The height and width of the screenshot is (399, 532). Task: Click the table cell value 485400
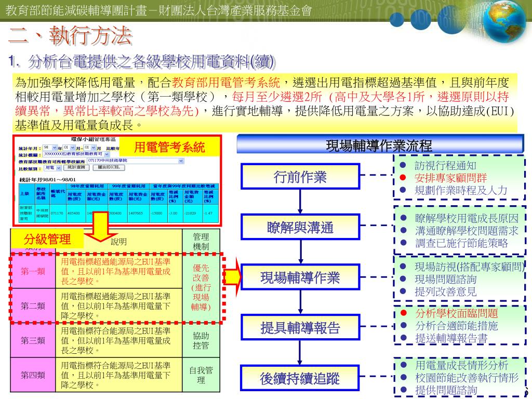pos(74,213)
